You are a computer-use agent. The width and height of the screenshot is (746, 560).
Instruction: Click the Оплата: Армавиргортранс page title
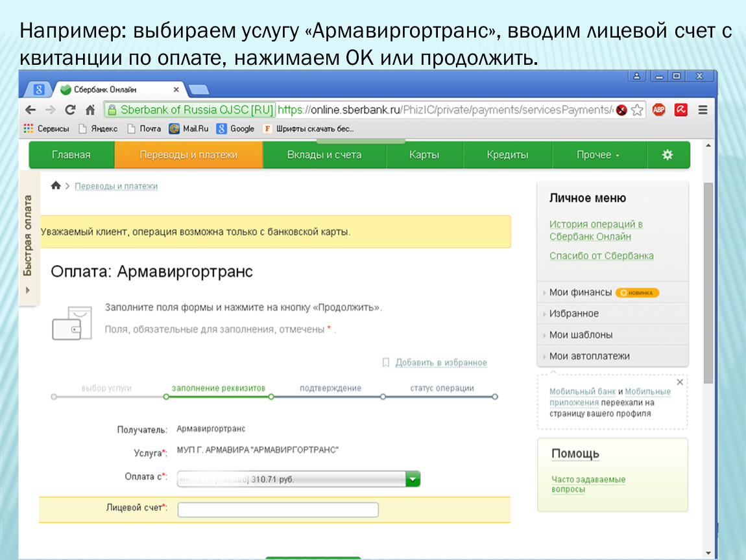coord(152,272)
